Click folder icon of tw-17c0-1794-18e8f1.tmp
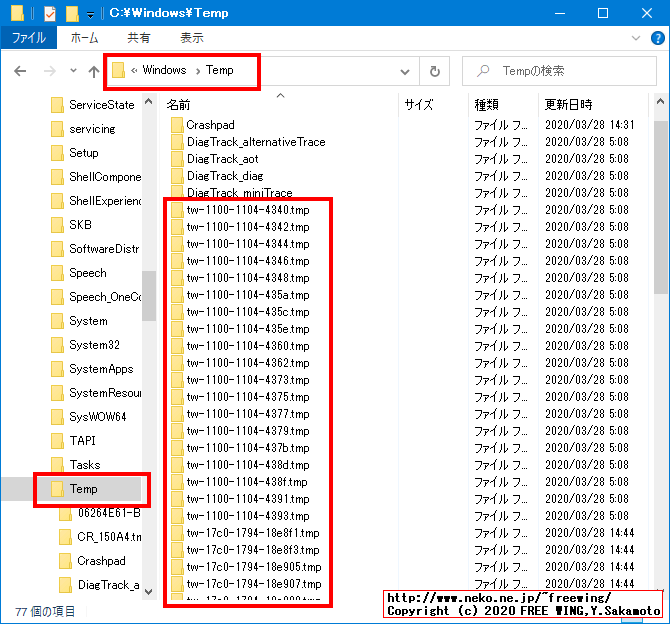 tap(177, 533)
